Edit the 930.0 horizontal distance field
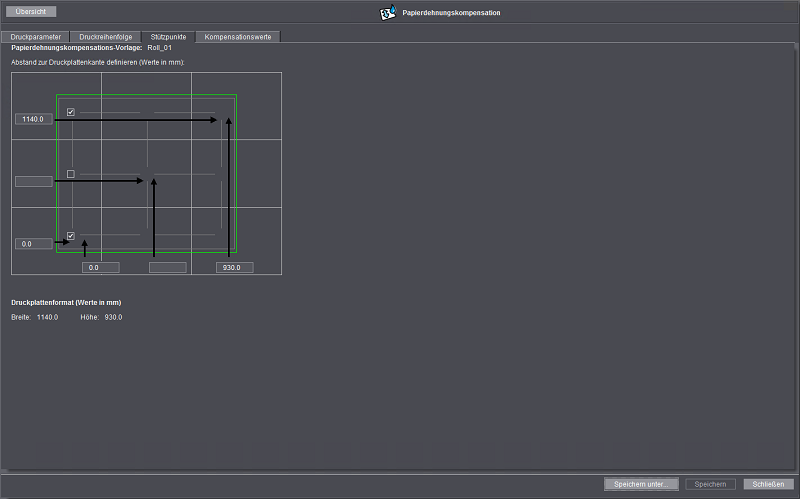800x499 pixels. (235, 267)
